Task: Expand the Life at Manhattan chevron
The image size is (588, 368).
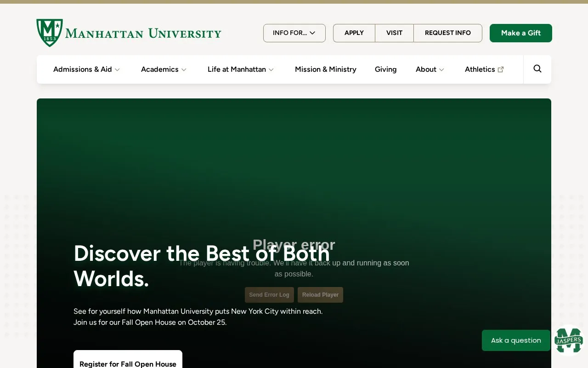Action: [x=271, y=69]
